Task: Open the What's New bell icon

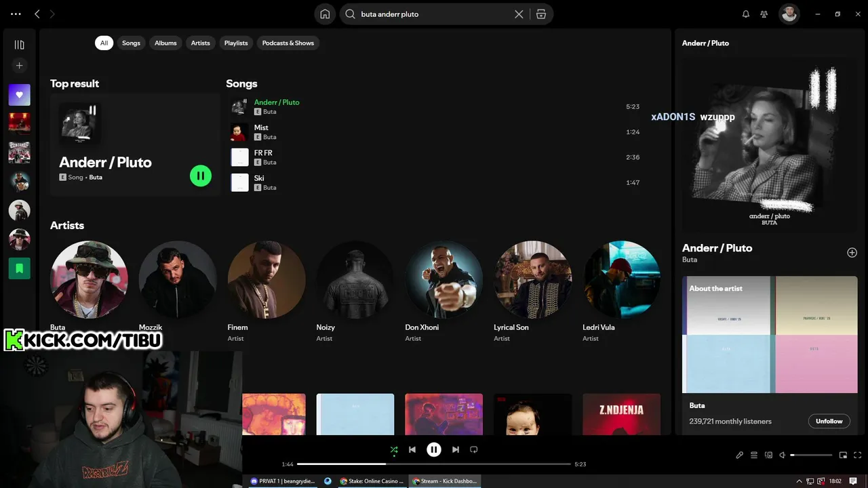Action: click(746, 14)
